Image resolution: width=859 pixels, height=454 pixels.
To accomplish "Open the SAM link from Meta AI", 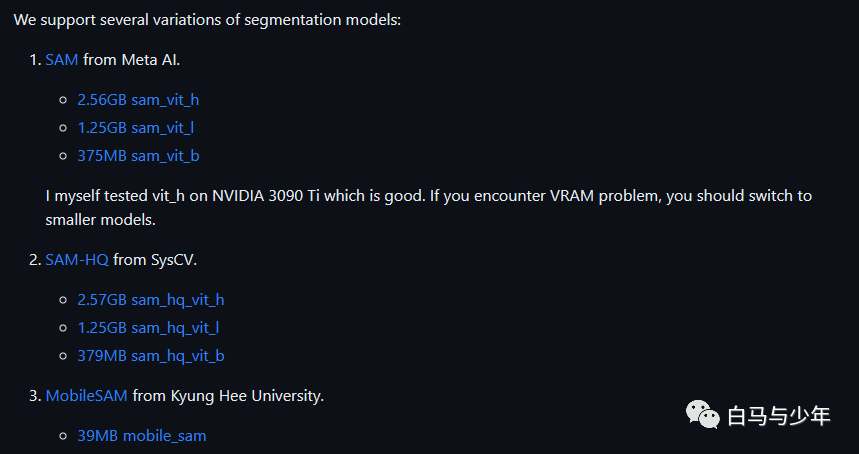I will pyautogui.click(x=62, y=60).
